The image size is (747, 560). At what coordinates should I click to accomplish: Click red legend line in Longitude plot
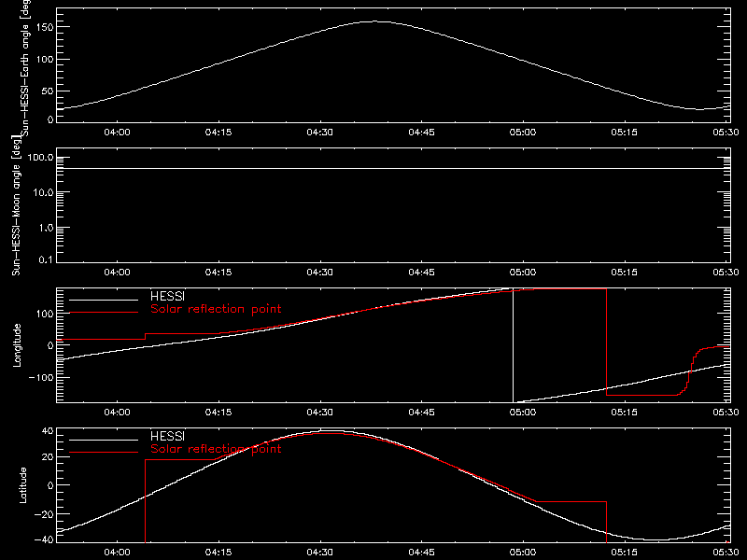click(x=104, y=313)
